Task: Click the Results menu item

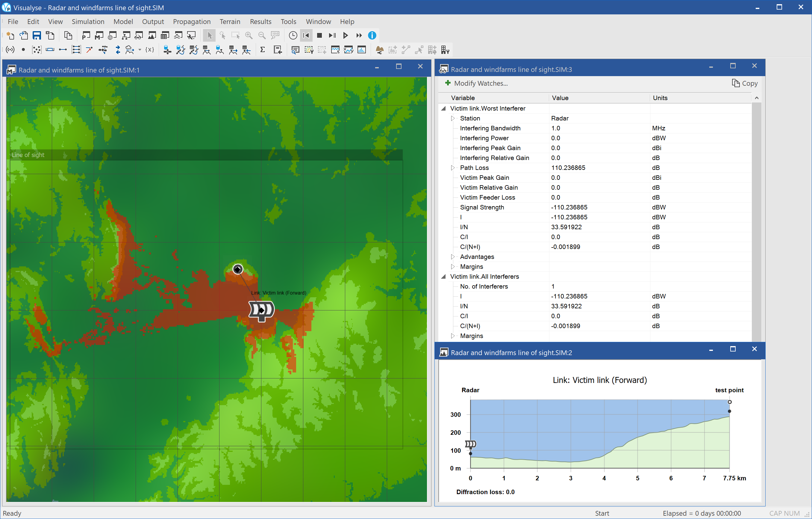Action: (260, 21)
